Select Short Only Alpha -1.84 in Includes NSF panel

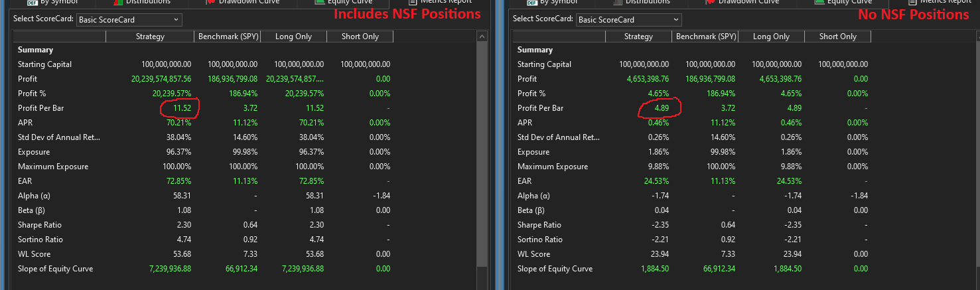click(381, 196)
